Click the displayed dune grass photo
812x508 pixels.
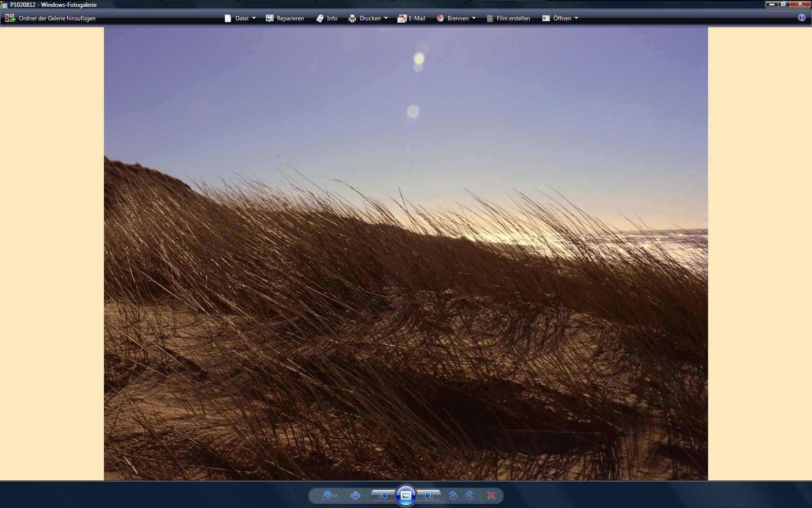pos(406,254)
